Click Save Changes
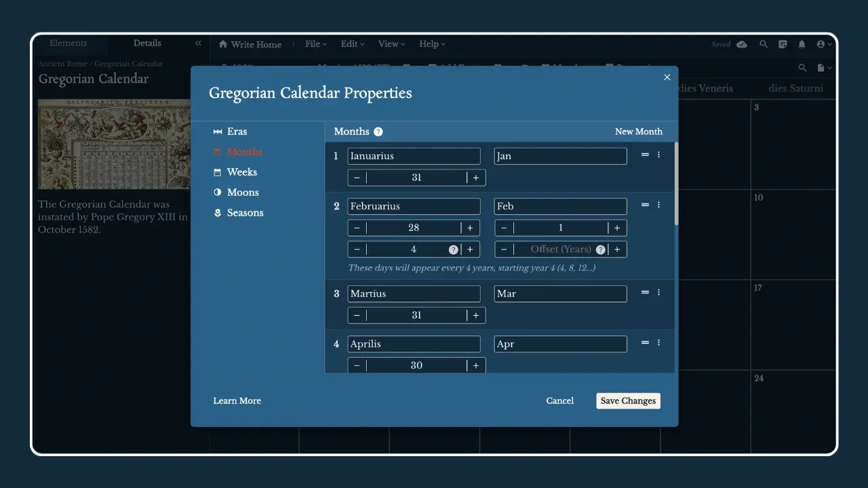Viewport: 868px width, 488px height. click(x=629, y=401)
